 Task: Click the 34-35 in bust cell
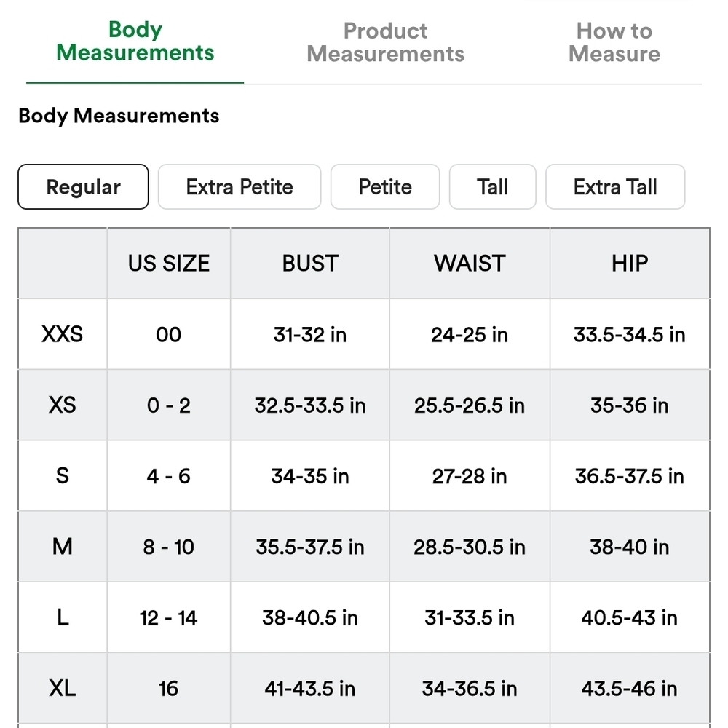coord(310,476)
